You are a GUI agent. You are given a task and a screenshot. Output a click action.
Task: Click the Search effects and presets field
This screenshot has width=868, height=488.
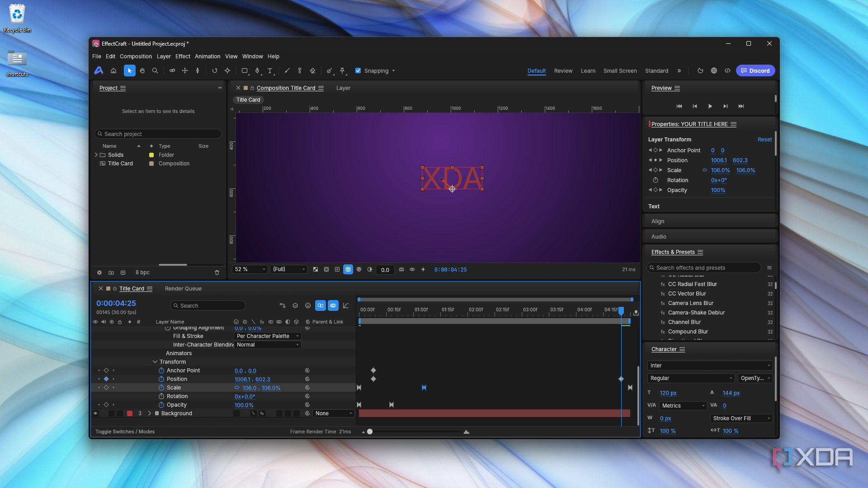[x=704, y=268]
